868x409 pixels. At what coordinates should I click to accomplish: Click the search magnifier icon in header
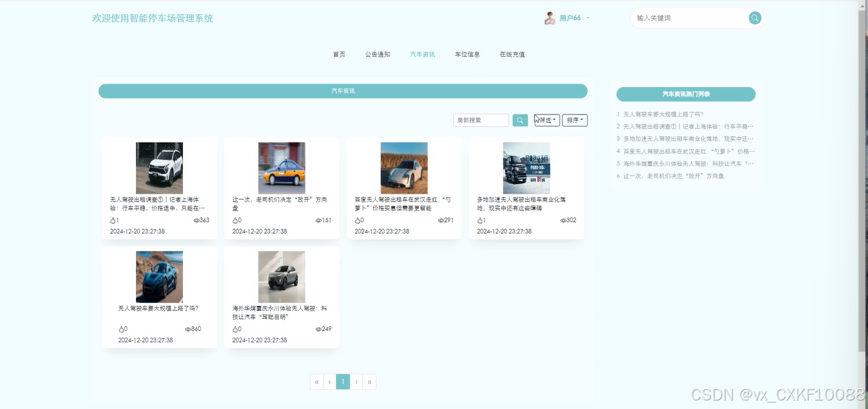pyautogui.click(x=755, y=18)
